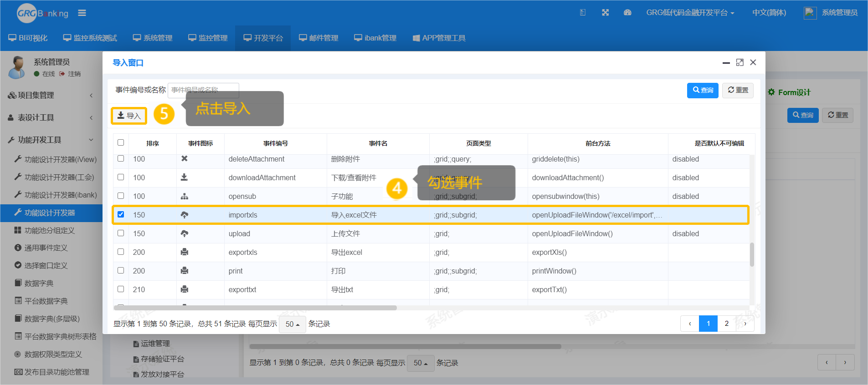Click the document icon in top header
The image size is (868, 385).
coord(583,13)
